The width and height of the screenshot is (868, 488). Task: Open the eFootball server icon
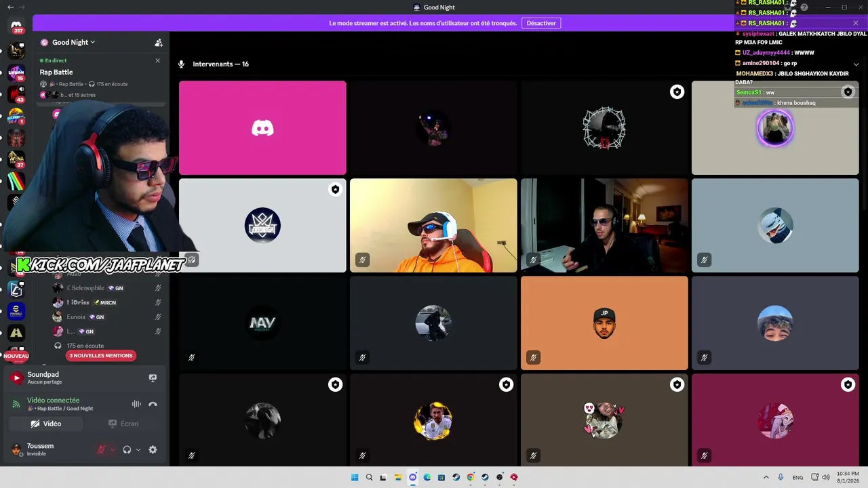(x=16, y=311)
